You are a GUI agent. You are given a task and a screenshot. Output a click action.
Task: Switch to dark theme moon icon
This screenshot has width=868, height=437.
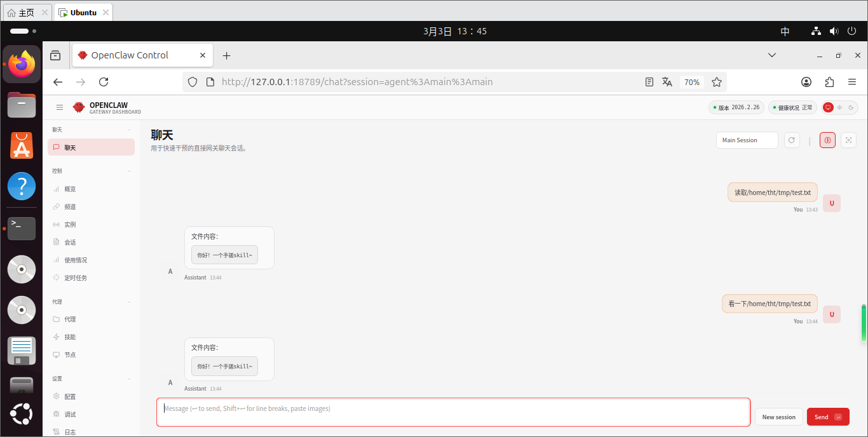(851, 108)
